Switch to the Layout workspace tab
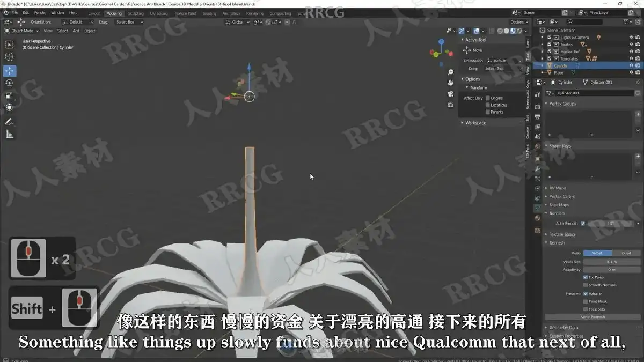644x362 pixels. tap(94, 13)
